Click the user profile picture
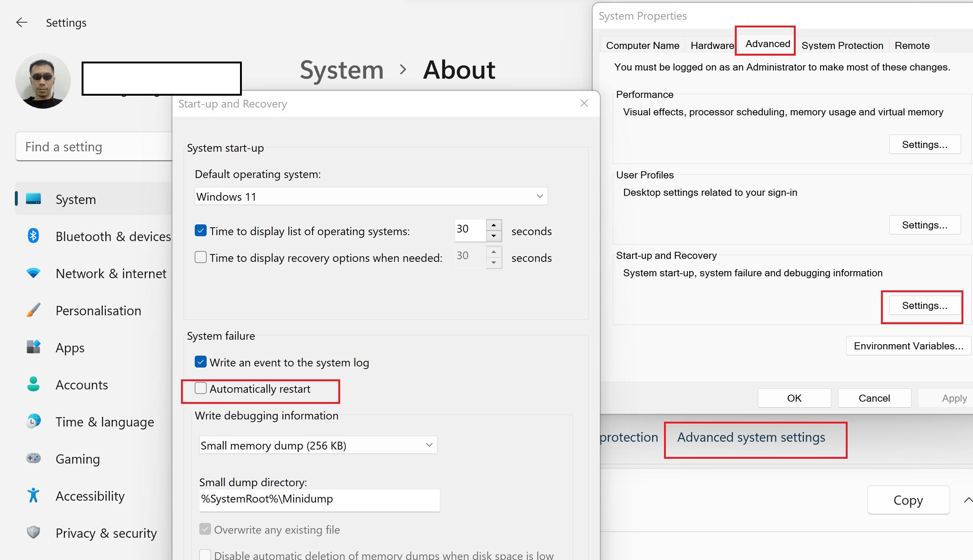973x560 pixels. (43, 81)
